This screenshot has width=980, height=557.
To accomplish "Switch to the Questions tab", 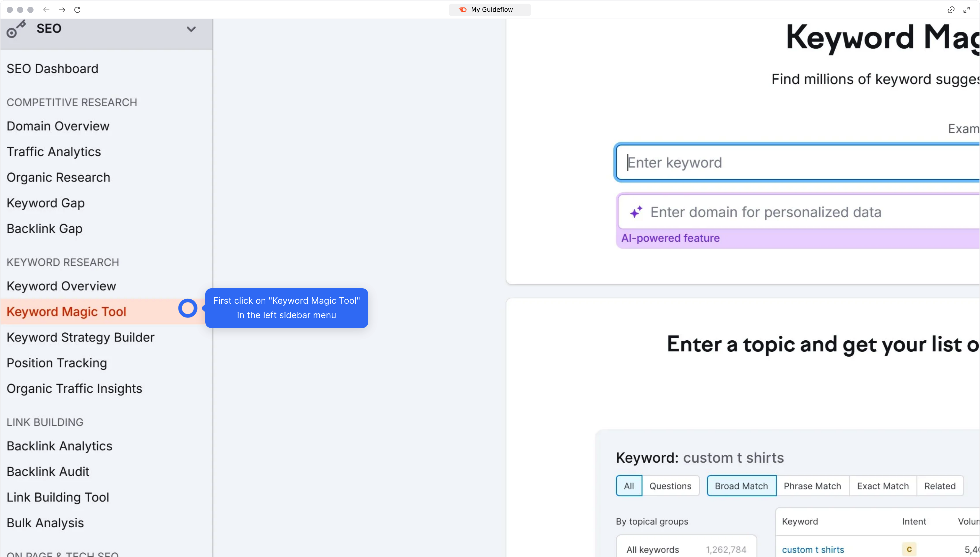I will coord(671,486).
